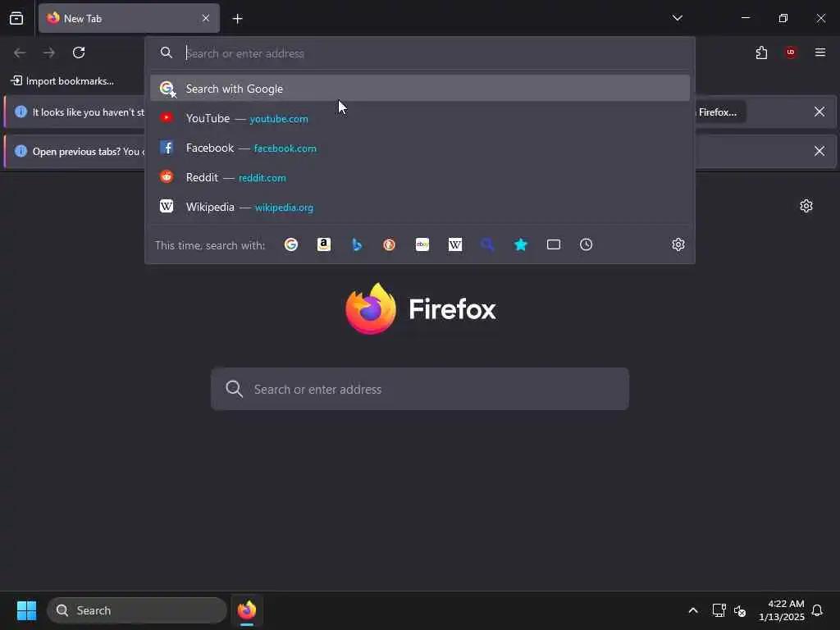This screenshot has width=840, height=630.
Task: Dismiss the 'Open previous tabs?' notification
Action: pos(819,151)
